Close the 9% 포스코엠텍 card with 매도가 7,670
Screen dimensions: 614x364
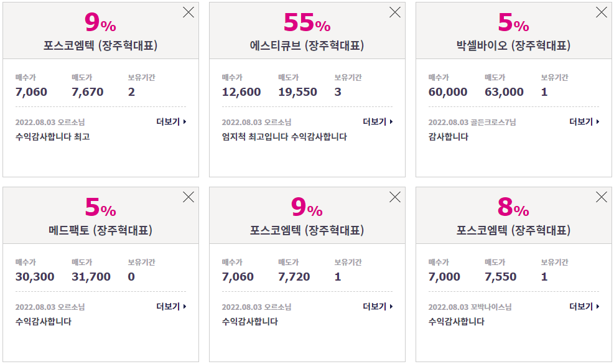pos(188,12)
